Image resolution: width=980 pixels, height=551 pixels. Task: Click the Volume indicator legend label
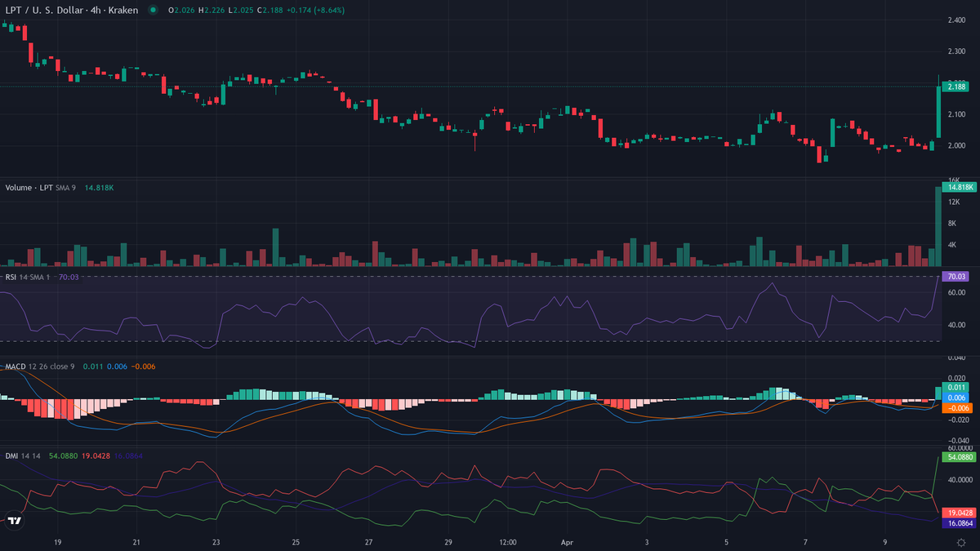point(30,188)
